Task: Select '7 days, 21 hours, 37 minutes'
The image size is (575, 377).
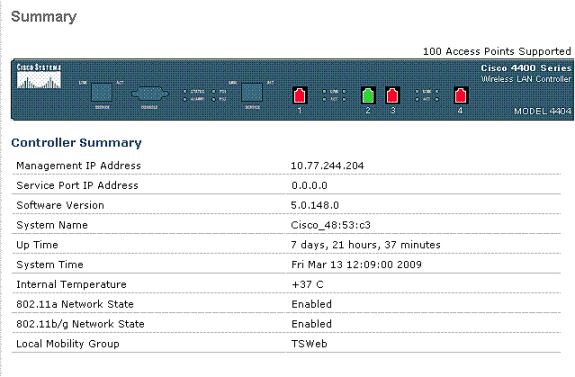Action: click(x=366, y=245)
